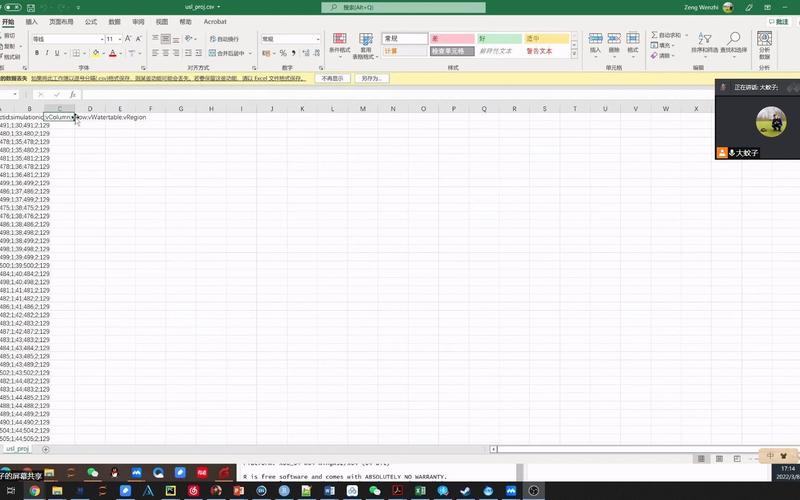Switch to the 公式 ribbon tab
Image resolution: width=800 pixels, height=500 pixels.
(x=91, y=22)
